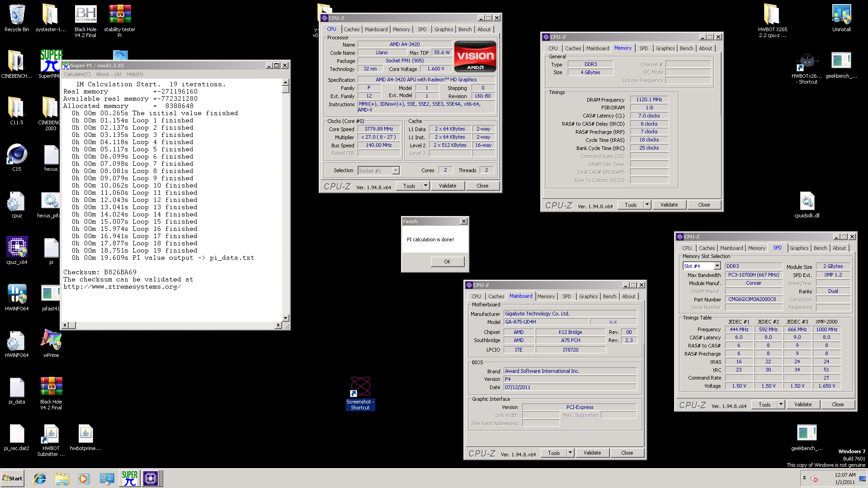
Task: Click the CMG6GX3M3A2000C8 Part Number field
Action: click(754, 299)
